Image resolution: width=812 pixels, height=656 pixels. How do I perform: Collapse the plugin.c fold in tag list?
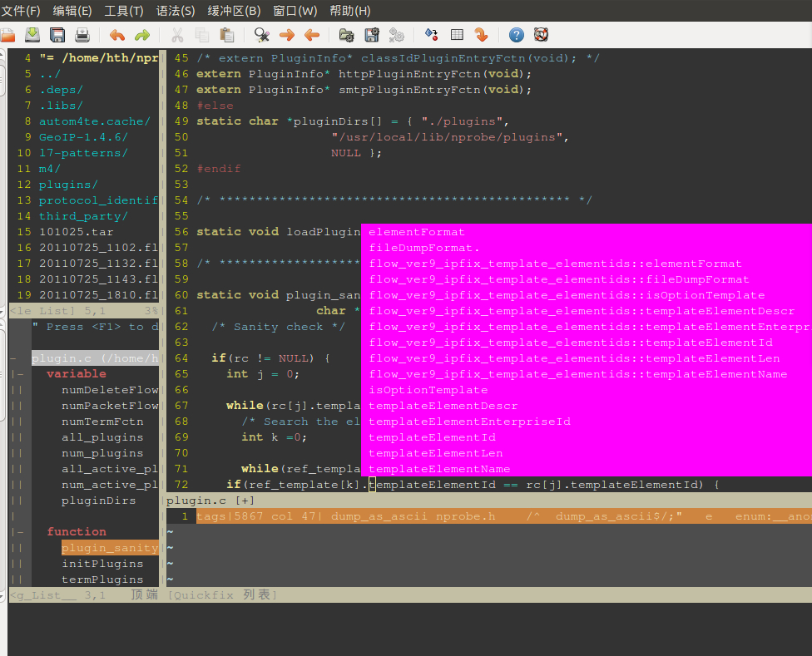point(13,358)
